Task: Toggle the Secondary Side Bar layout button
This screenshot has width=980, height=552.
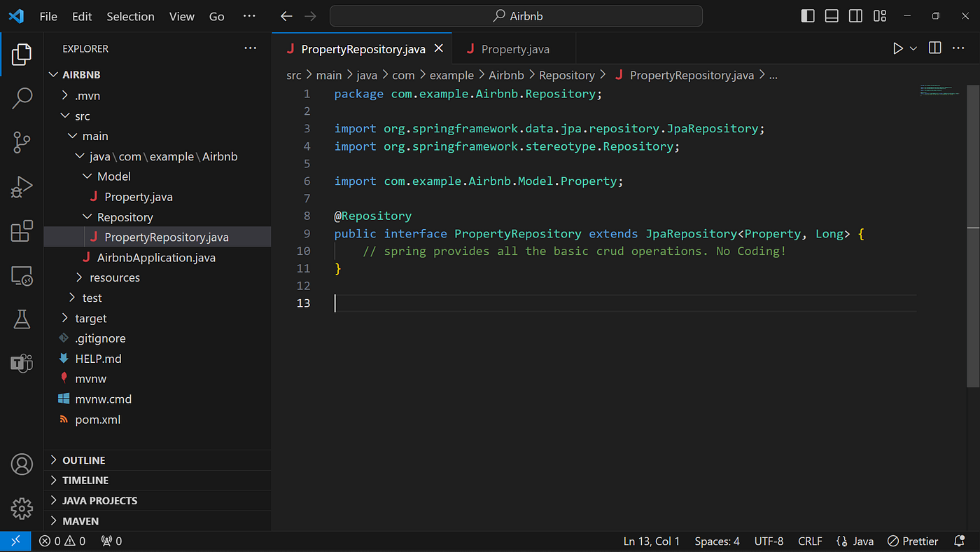Action: (855, 16)
